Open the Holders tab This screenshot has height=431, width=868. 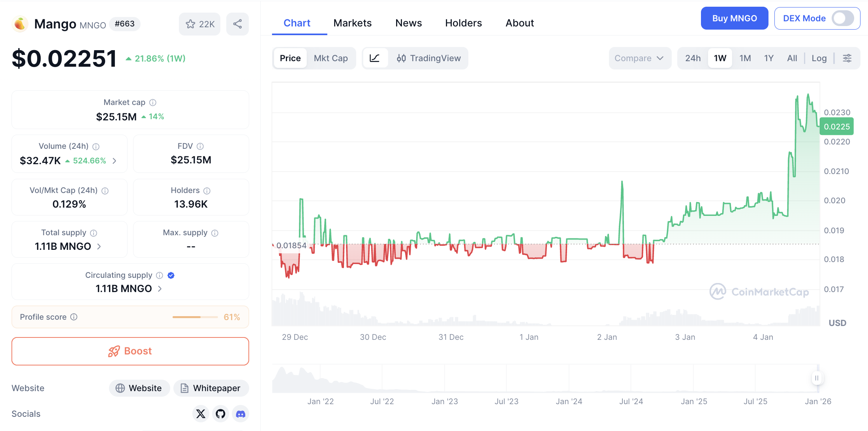tap(463, 23)
